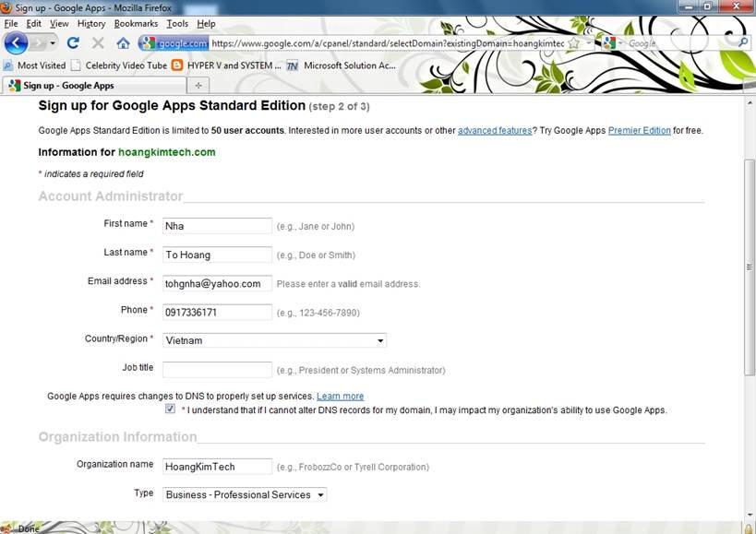The width and height of the screenshot is (756, 534).
Task: Select the Sign up - Google Apps tab
Action: click(x=94, y=85)
